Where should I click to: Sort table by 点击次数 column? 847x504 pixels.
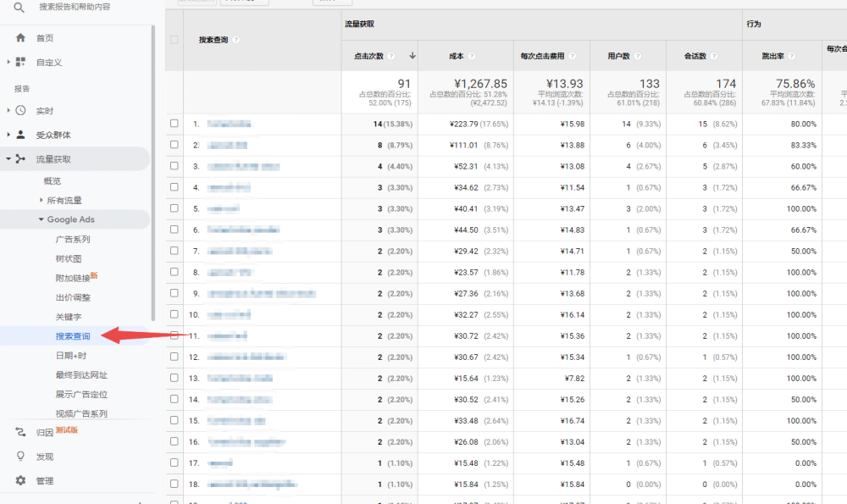click(x=369, y=56)
